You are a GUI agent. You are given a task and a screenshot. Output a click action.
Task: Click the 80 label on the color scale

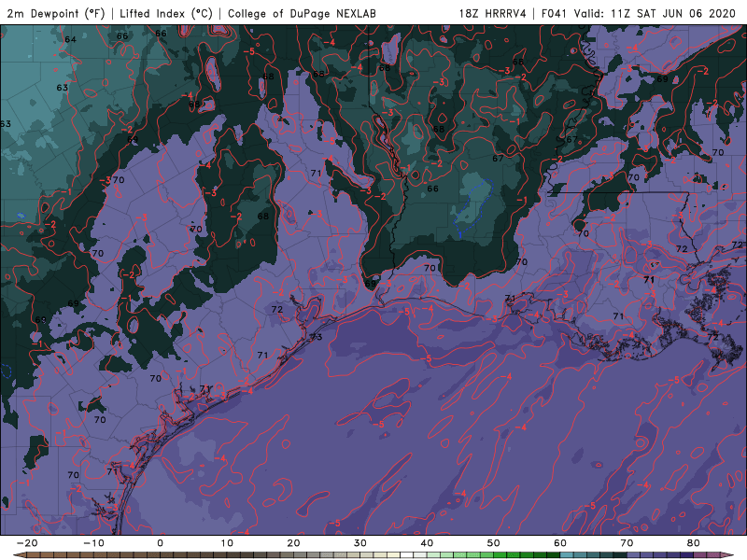pos(694,543)
